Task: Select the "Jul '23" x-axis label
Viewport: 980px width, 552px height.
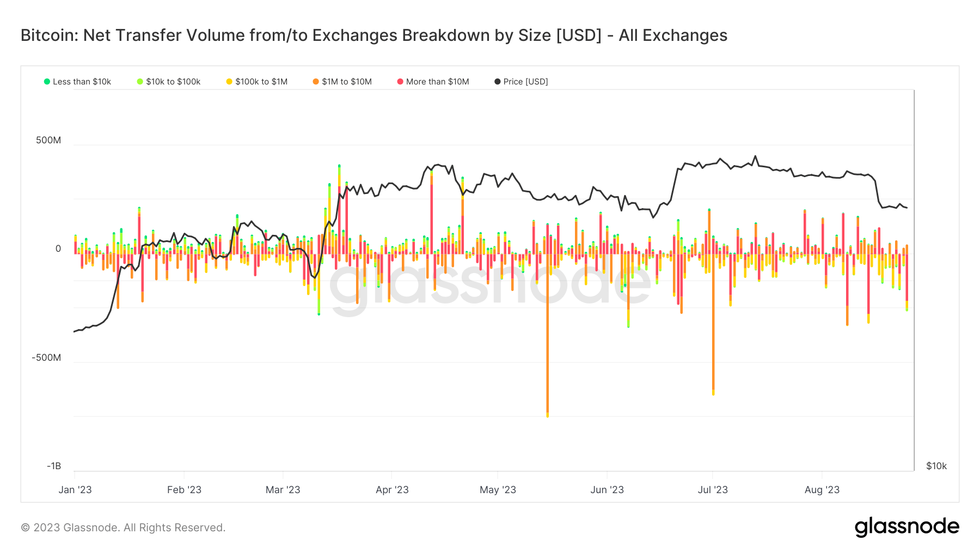Action: coord(713,490)
